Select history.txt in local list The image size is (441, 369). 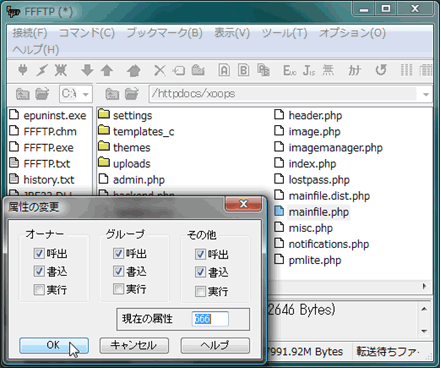[49, 180]
